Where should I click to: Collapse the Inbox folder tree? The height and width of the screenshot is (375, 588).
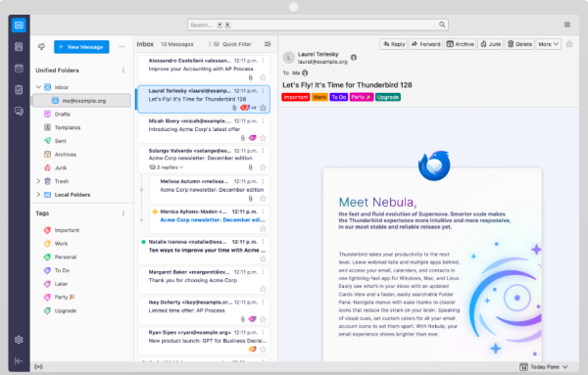pos(38,87)
